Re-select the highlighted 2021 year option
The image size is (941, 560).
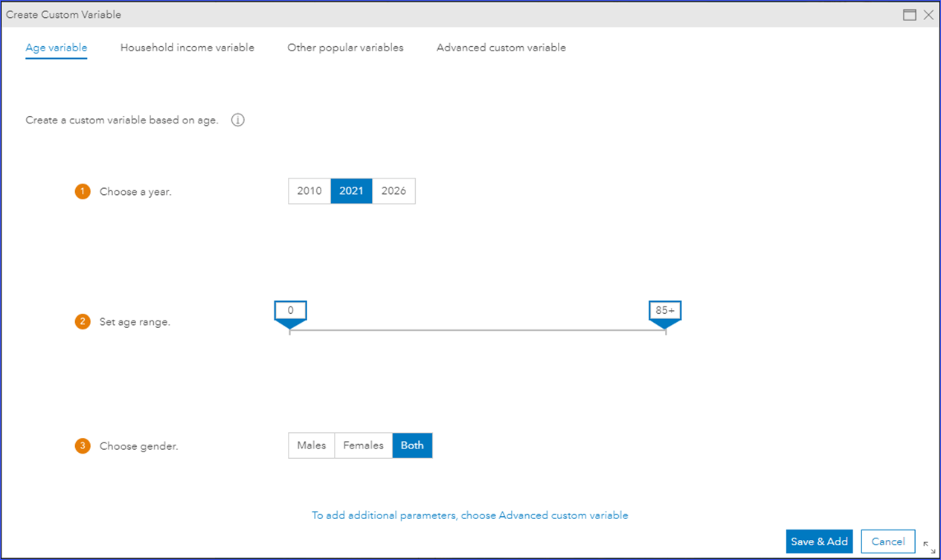pyautogui.click(x=350, y=191)
